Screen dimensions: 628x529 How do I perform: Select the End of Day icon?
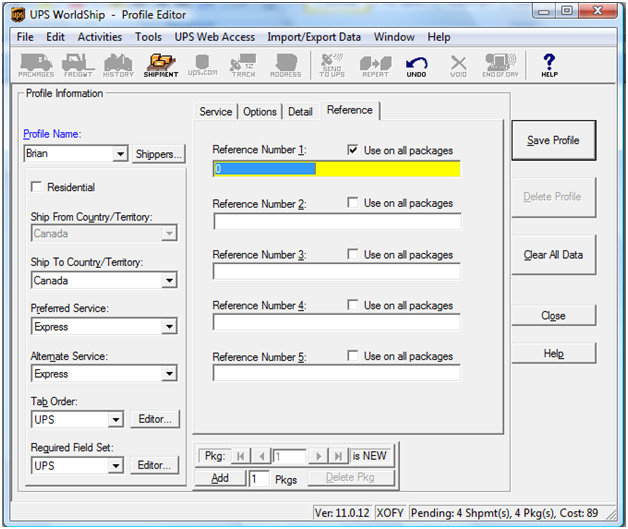pos(500,65)
